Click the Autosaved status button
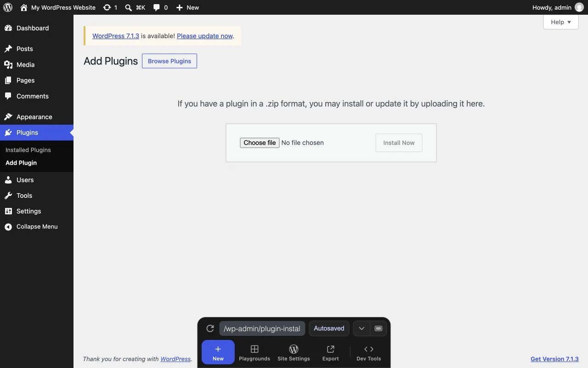Viewport: 588px width, 368px height. click(329, 328)
